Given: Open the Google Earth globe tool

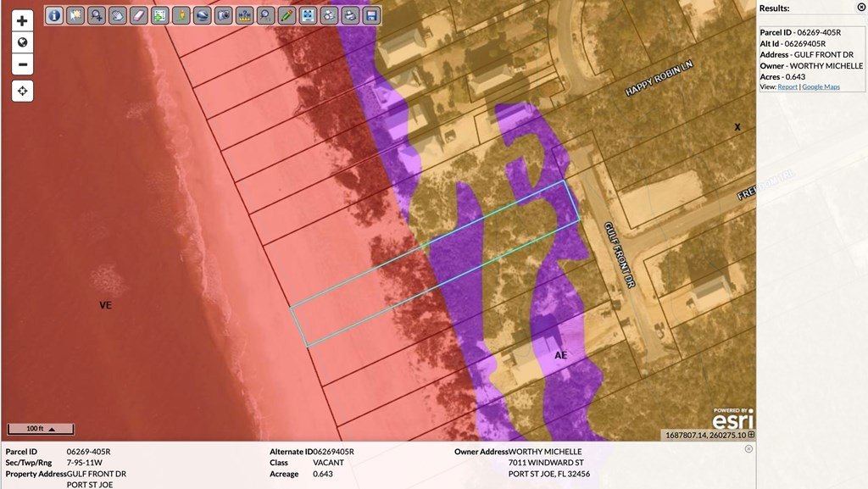Looking at the screenshot, I should 203,15.
